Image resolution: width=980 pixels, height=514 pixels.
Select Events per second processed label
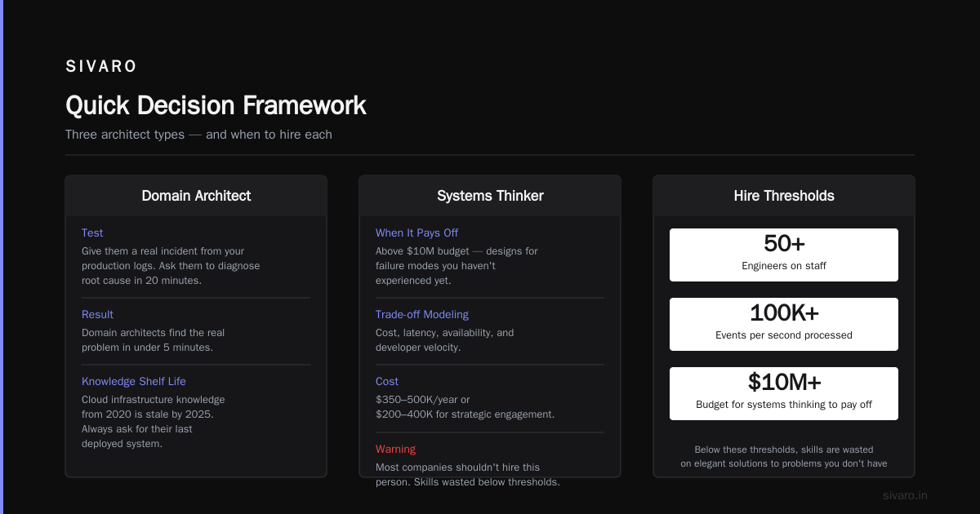coord(784,335)
